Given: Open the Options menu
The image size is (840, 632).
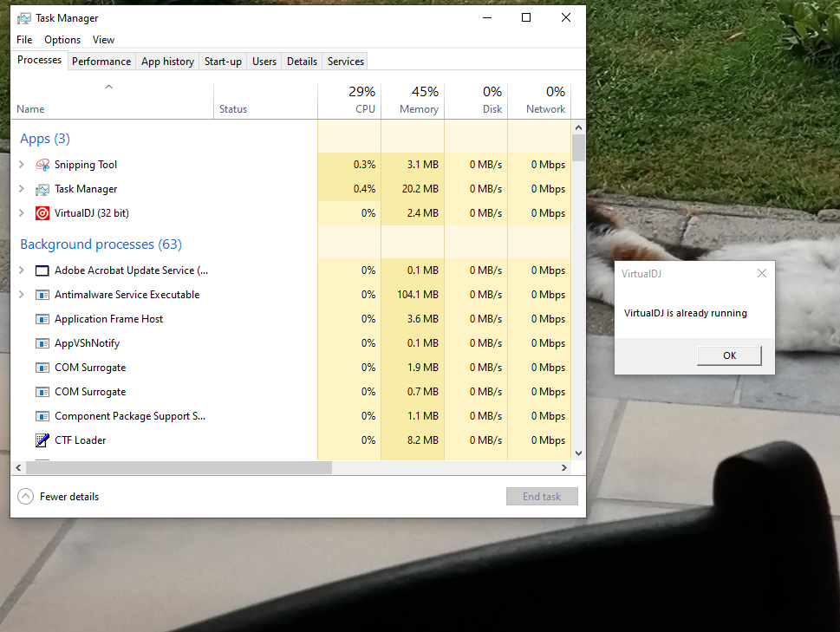Looking at the screenshot, I should click(62, 40).
